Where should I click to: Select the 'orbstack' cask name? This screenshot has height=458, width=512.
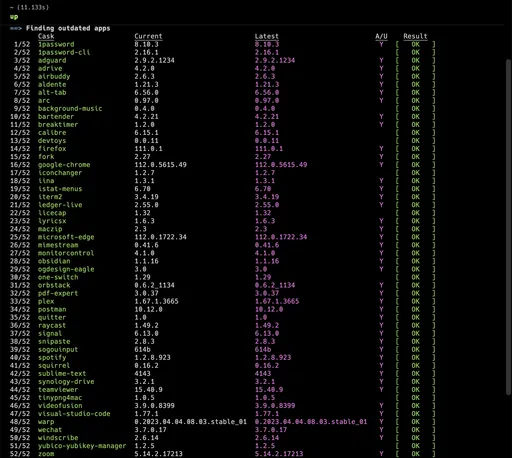54,285
